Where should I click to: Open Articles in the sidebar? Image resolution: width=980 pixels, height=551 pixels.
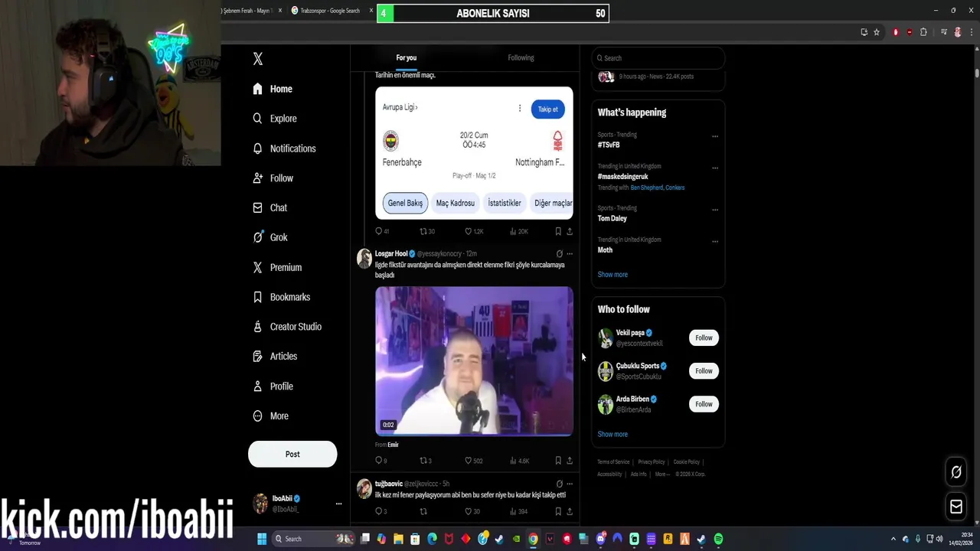274,357
